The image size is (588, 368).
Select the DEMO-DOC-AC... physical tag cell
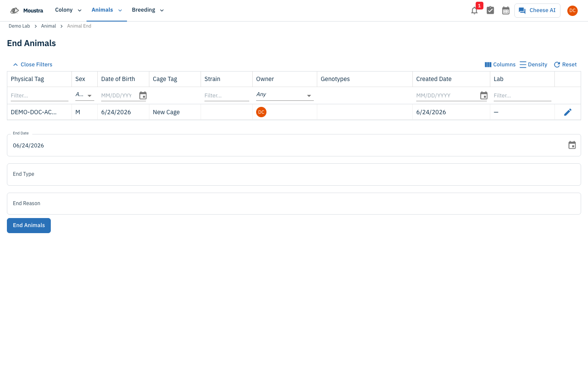[x=39, y=112]
